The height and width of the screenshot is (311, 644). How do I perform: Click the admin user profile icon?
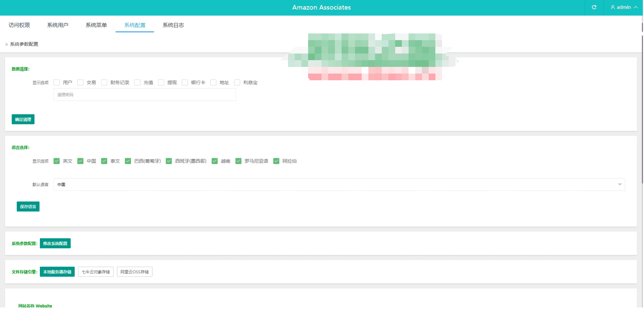click(613, 7)
